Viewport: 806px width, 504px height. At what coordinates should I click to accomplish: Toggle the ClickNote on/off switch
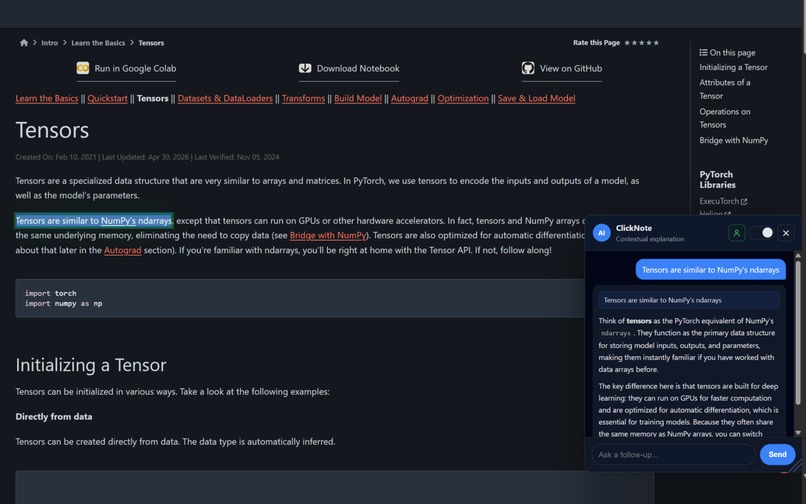coord(762,233)
